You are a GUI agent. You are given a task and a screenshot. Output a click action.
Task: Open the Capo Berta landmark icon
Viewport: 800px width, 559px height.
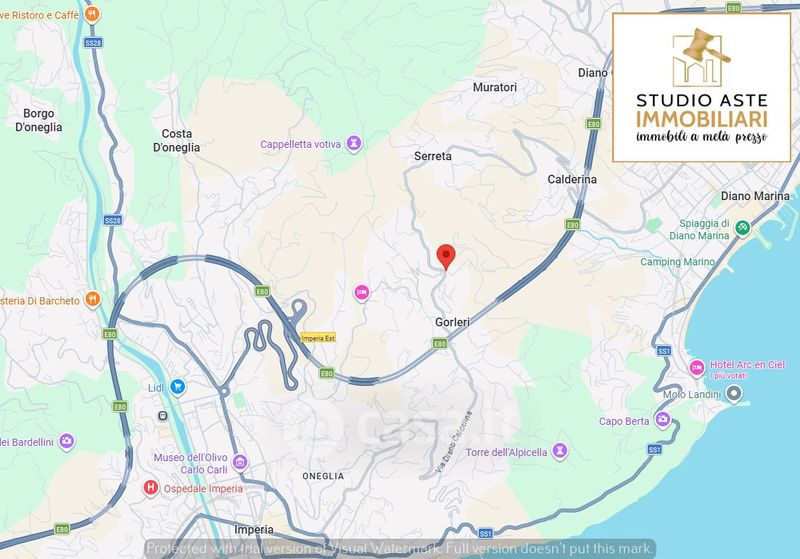(x=659, y=421)
